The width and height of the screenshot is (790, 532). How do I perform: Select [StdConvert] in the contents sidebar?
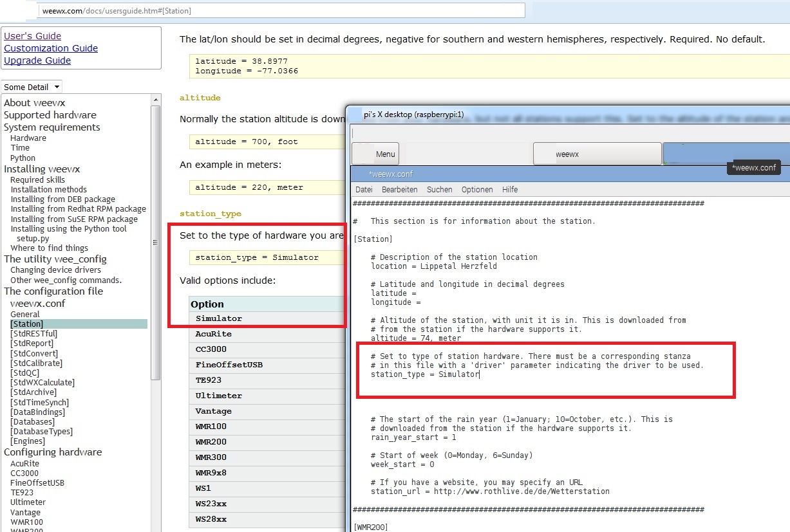point(34,353)
